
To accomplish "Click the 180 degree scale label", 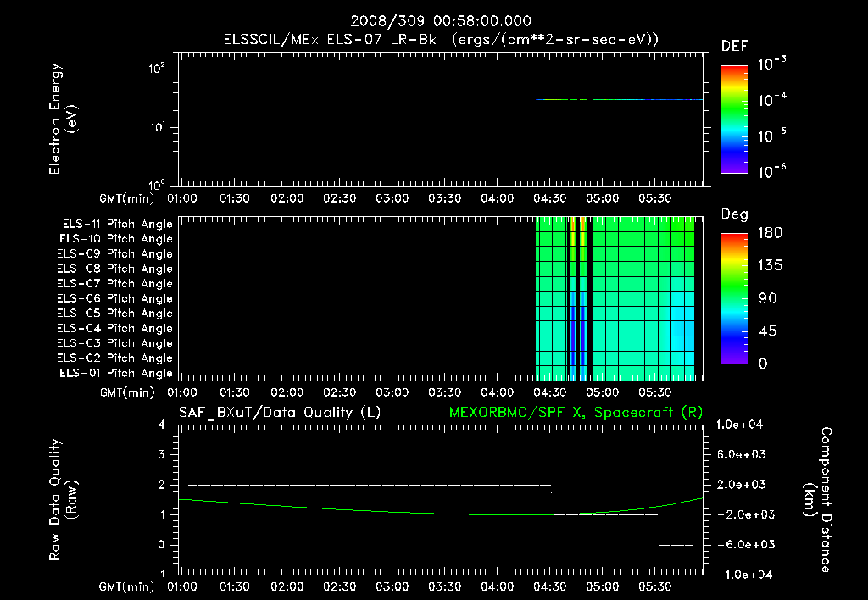I will click(770, 233).
